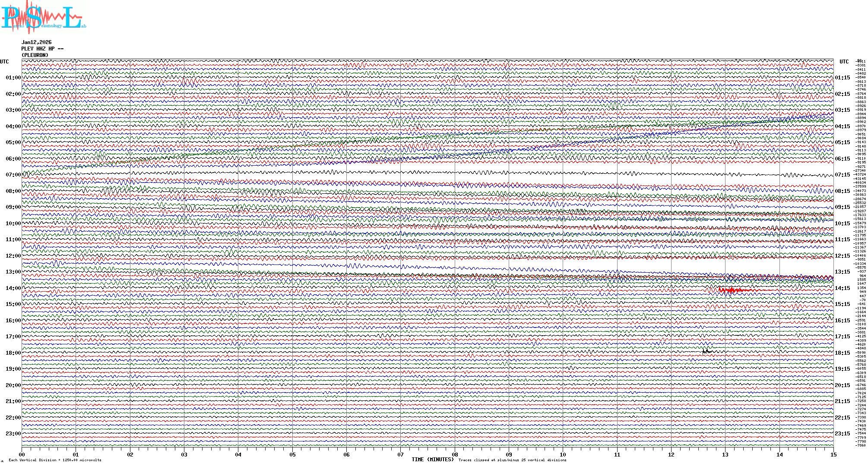The image size is (868, 466).
Task: Click the TIME (MINUTES) axis title
Action: pos(433,460)
